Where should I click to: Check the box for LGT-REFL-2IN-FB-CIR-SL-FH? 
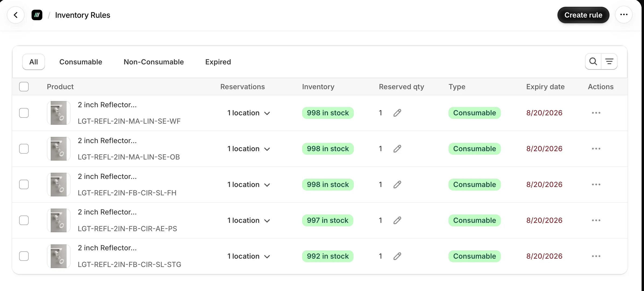click(x=24, y=185)
